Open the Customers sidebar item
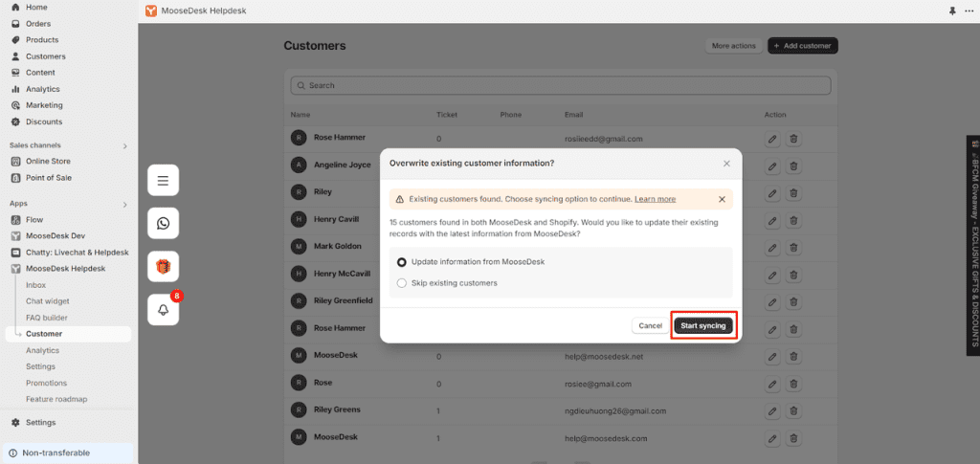 pos(45,56)
